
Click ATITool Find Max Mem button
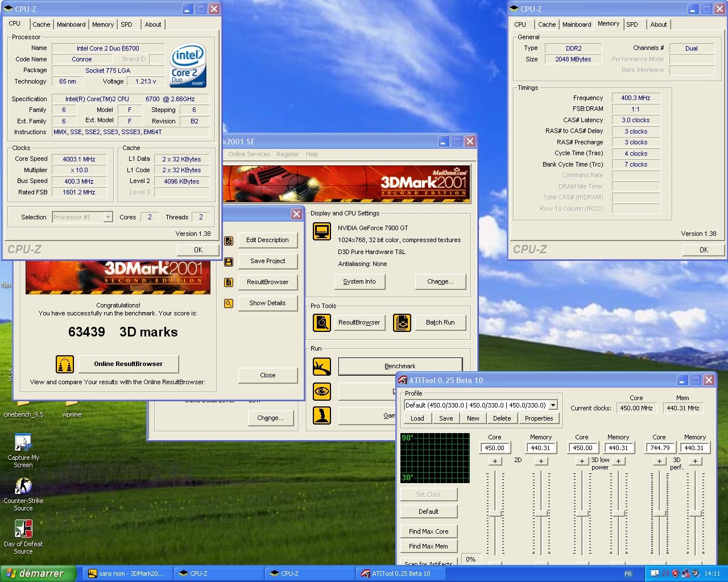point(428,546)
